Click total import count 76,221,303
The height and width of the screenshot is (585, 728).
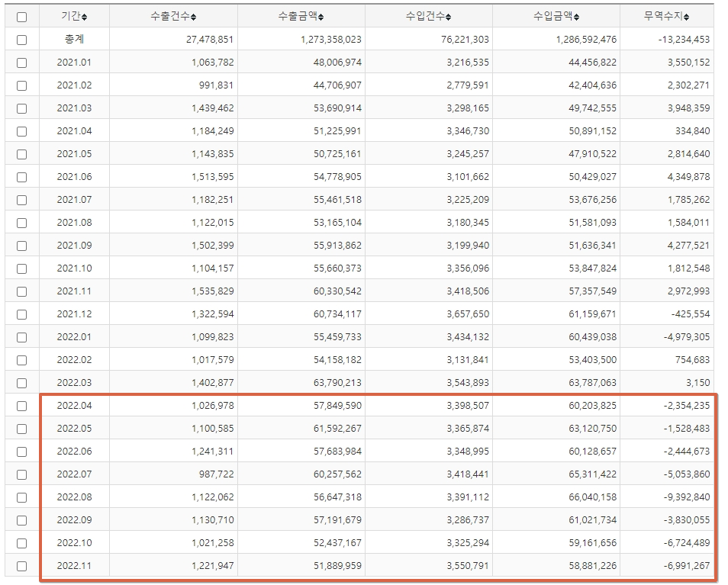coord(465,40)
